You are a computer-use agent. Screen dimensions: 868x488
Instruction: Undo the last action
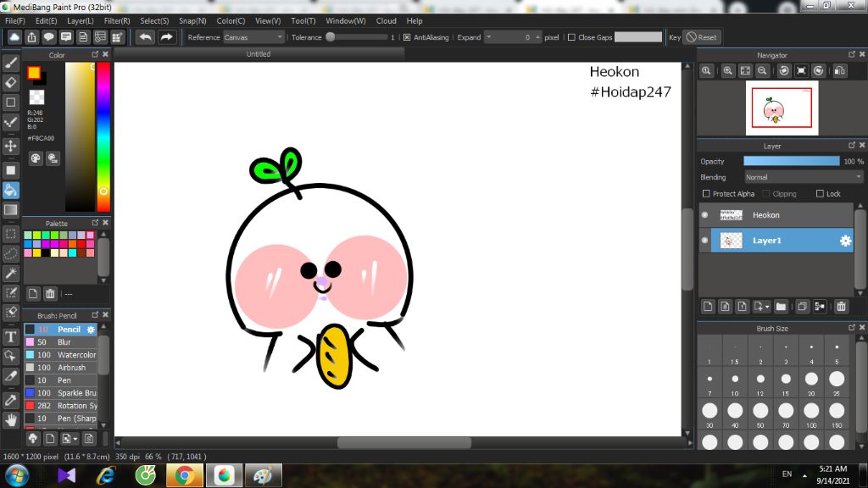tap(145, 37)
